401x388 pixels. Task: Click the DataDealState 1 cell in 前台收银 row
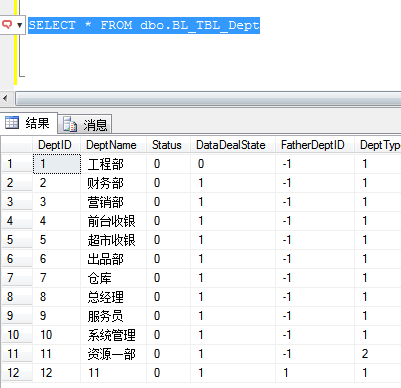[233, 221]
